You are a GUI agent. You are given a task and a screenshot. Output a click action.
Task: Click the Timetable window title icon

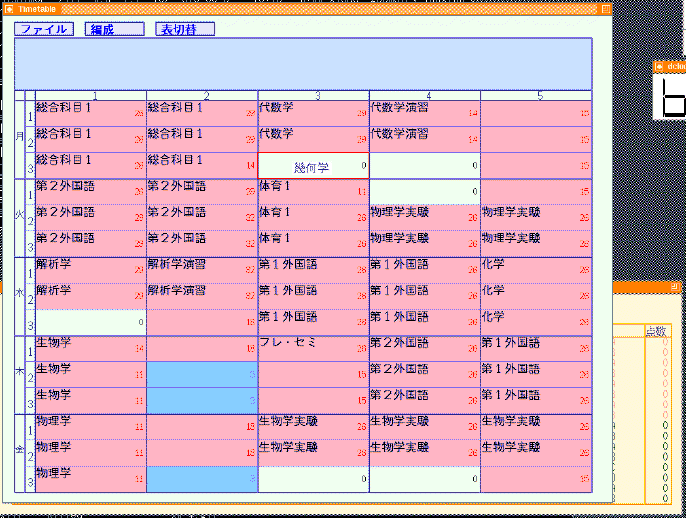coord(8,8)
